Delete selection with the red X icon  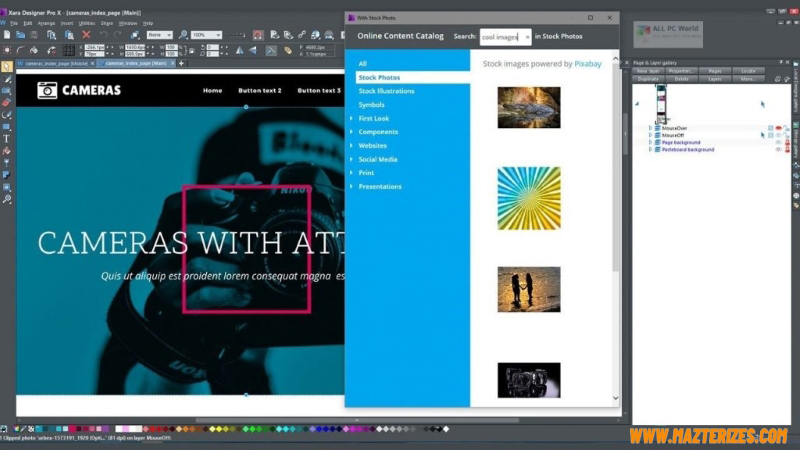[x=86, y=35]
